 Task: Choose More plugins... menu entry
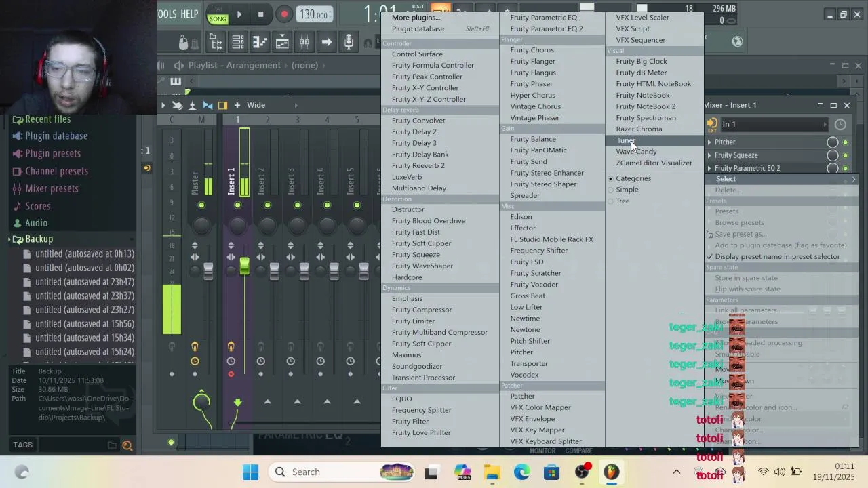pos(416,18)
